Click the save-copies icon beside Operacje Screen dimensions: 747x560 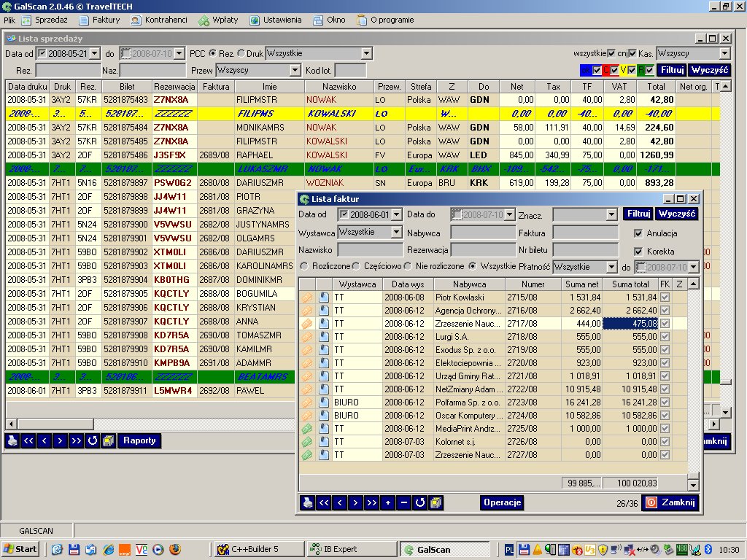pos(436,502)
